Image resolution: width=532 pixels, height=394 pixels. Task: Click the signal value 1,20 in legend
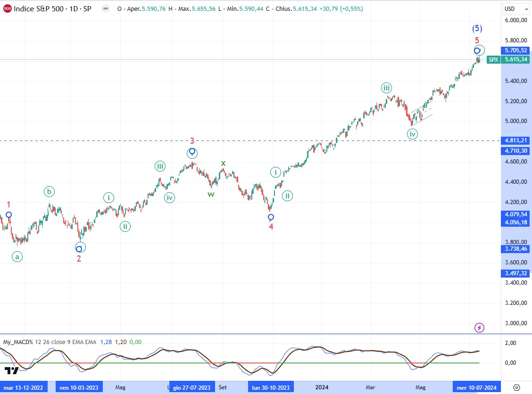point(121,342)
